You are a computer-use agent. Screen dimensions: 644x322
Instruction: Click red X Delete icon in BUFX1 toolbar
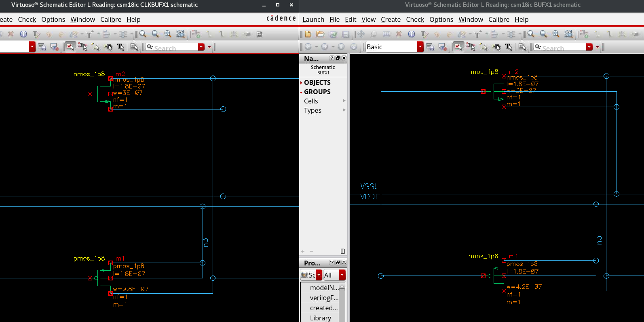[399, 34]
